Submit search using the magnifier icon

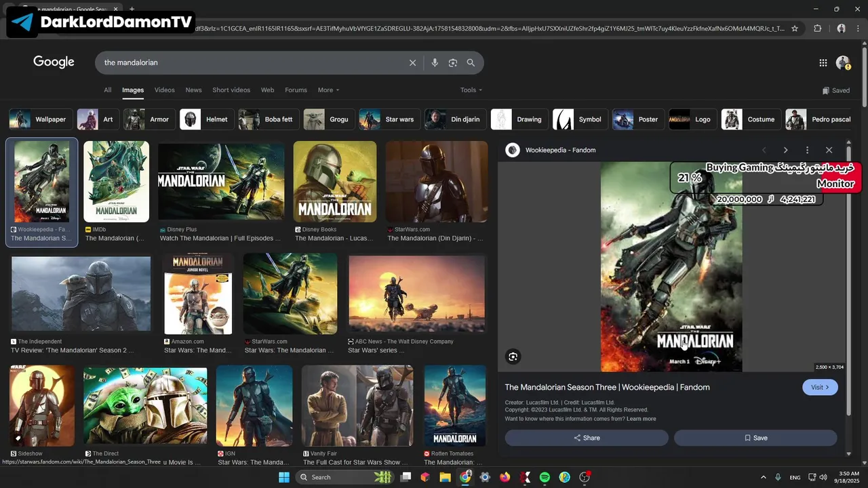(x=471, y=62)
